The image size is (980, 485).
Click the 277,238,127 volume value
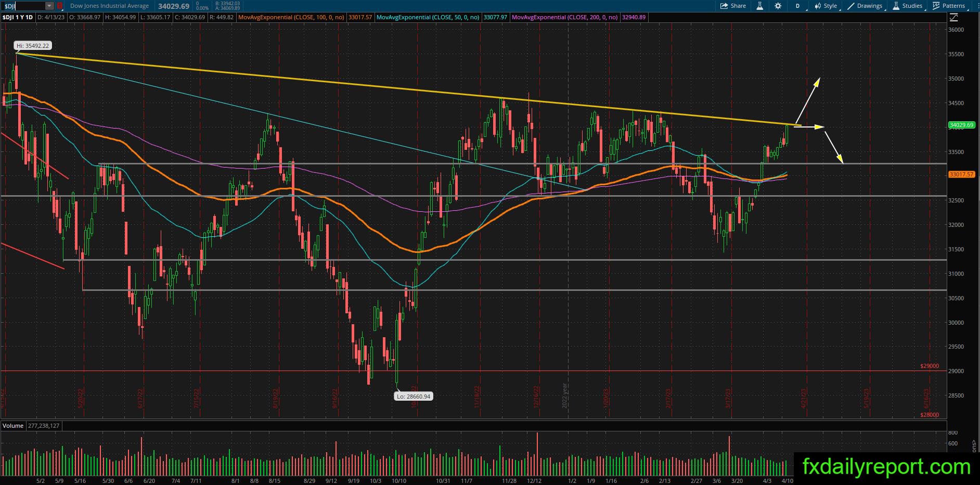tap(43, 426)
